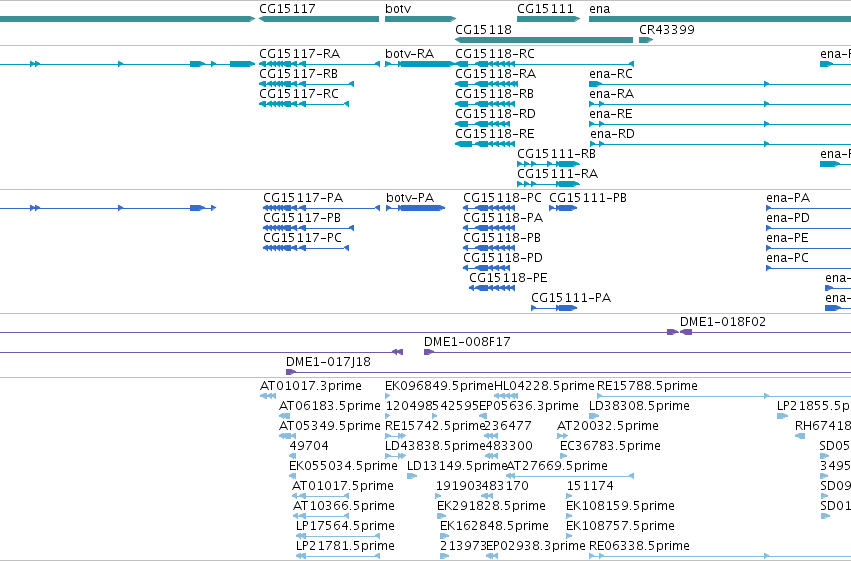The height and width of the screenshot is (561, 851).
Task: Select protein CG15117-PC
Action: point(306,248)
